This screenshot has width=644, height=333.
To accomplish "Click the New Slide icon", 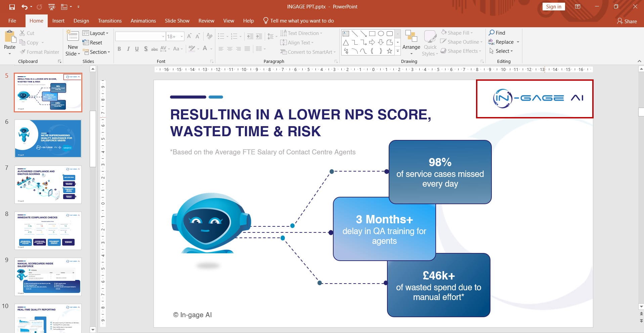I will tap(73, 36).
